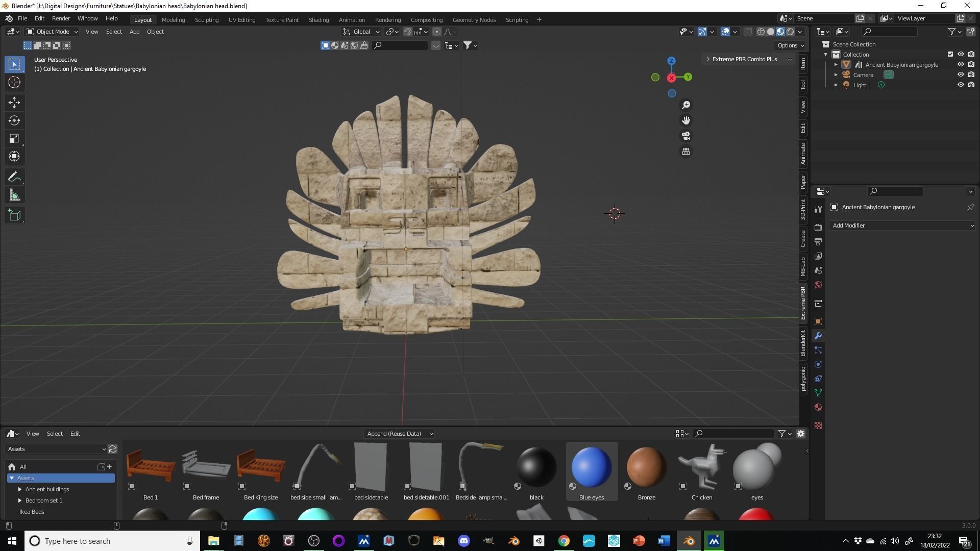Select the Cursor tool in toolbar
The width and height of the screenshot is (980, 551).
coord(14,82)
